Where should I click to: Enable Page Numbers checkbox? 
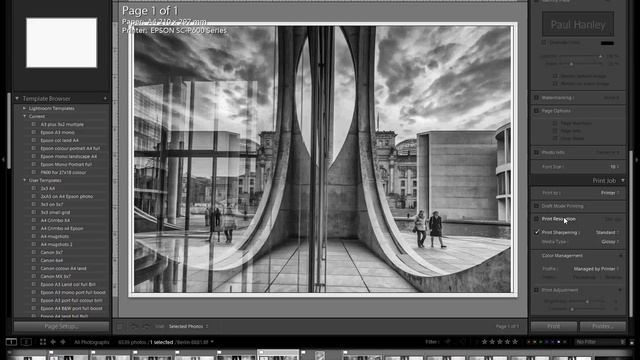click(555, 123)
